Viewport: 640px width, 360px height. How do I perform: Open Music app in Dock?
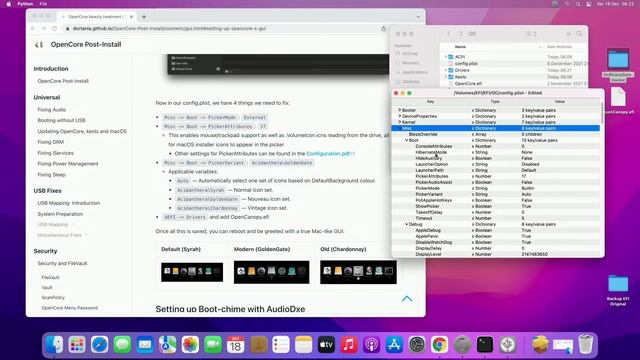point(349,345)
